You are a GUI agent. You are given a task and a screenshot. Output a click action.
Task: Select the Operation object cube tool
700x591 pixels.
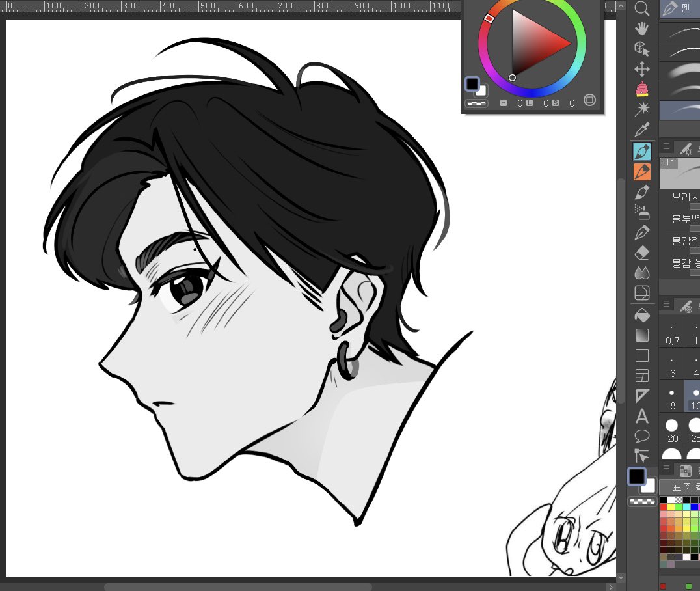point(641,49)
